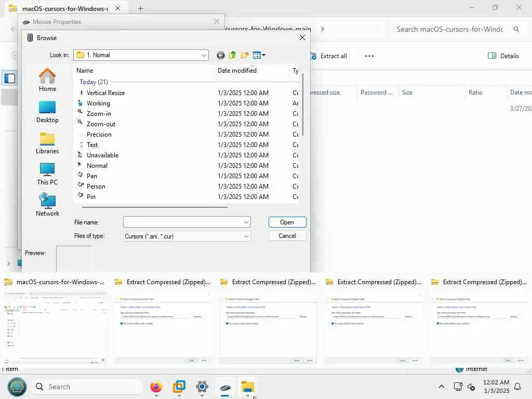Go to Desktop in the places bar
The image size is (532, 399).
[x=47, y=112]
